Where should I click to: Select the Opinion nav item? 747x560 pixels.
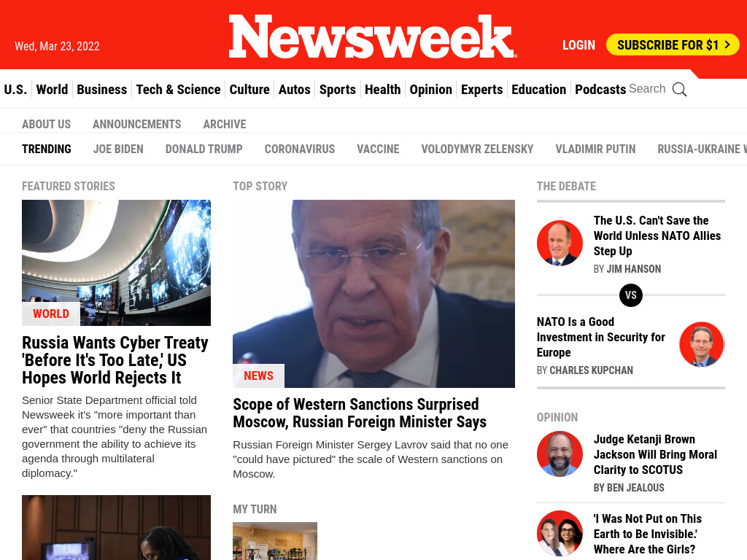[x=430, y=90]
